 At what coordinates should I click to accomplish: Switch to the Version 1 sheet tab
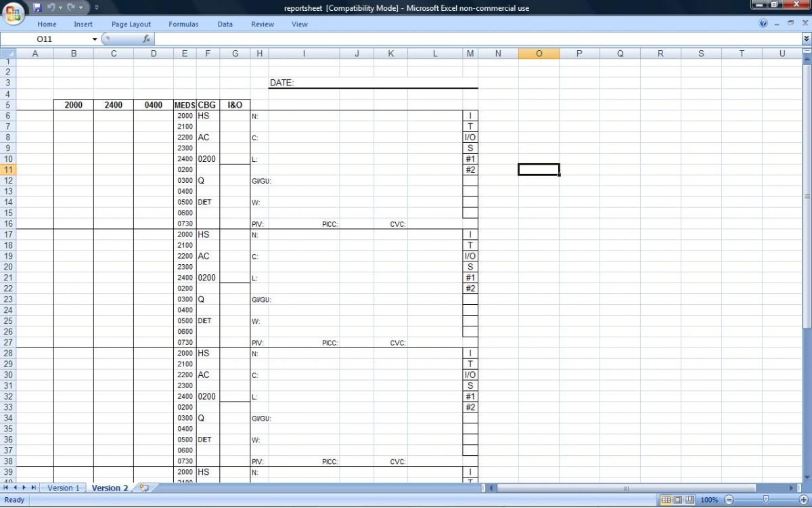63,488
